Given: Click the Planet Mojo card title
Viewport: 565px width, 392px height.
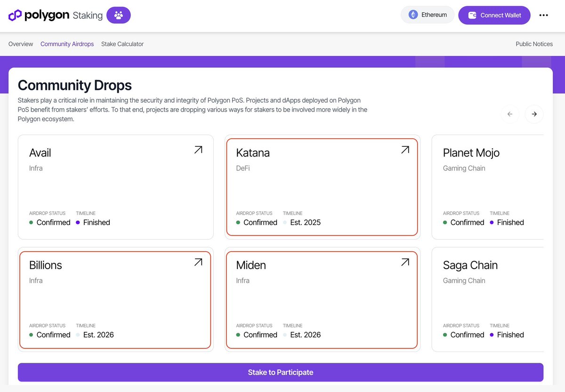Looking at the screenshot, I should (471, 153).
